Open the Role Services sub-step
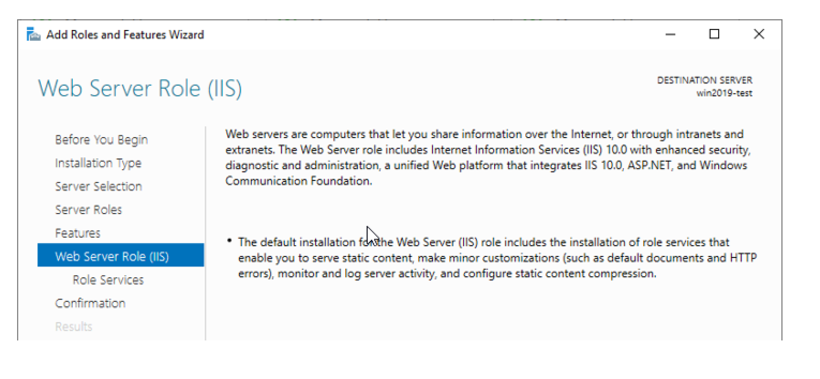The image size is (820, 379). [108, 280]
